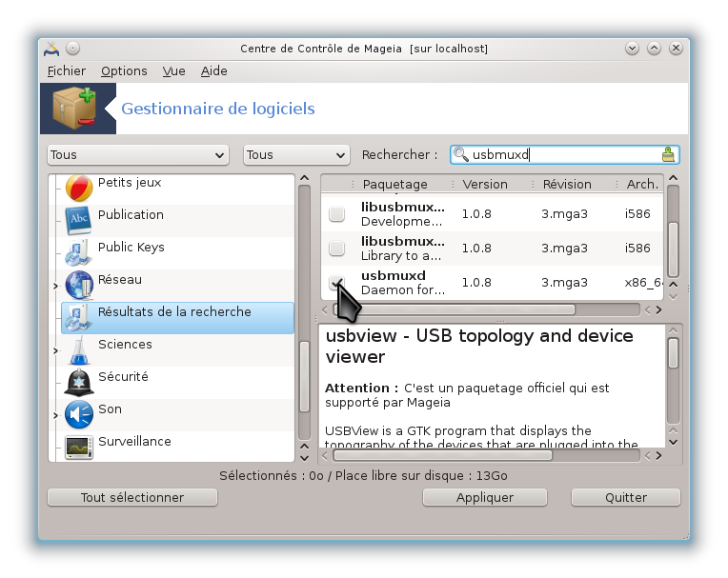This screenshot has width=728, height=578.
Task: Expand the Sciences tree category
Action: [55, 350]
